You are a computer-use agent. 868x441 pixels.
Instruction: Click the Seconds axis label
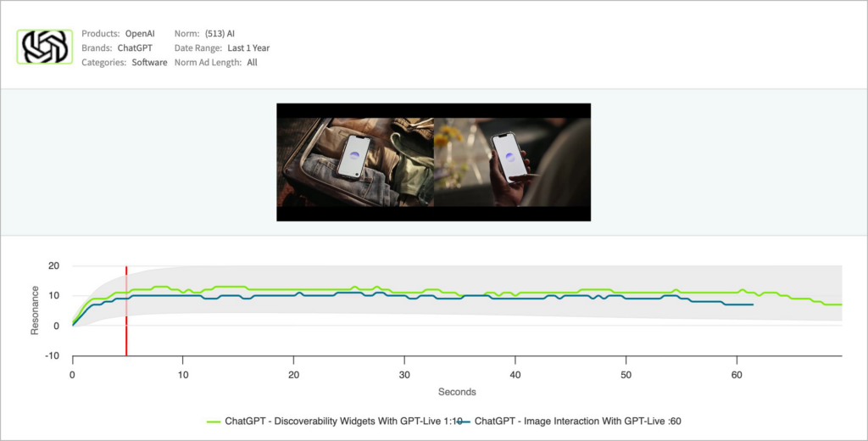pos(457,392)
